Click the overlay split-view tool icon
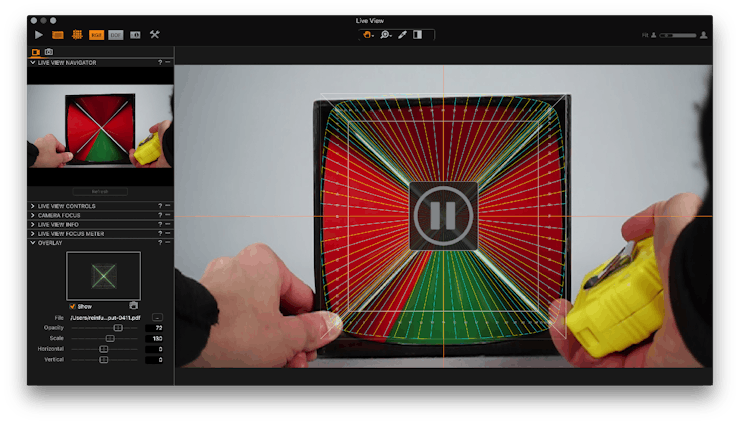 [x=417, y=34]
